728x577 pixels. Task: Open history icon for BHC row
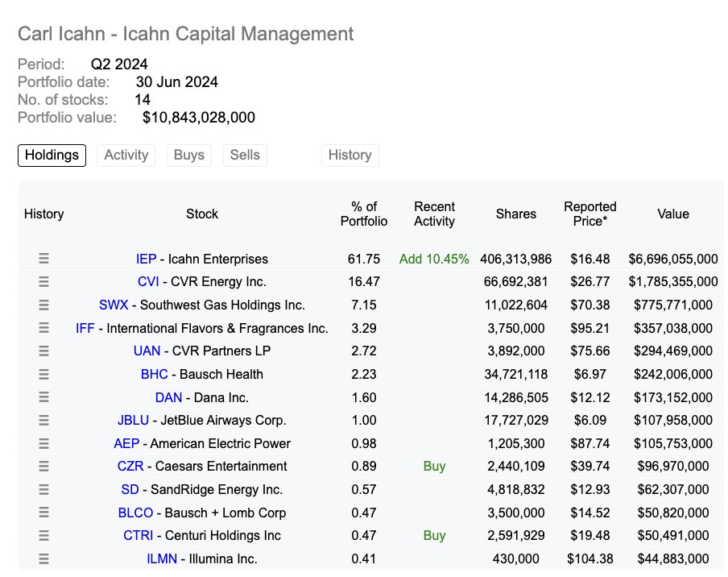43,374
